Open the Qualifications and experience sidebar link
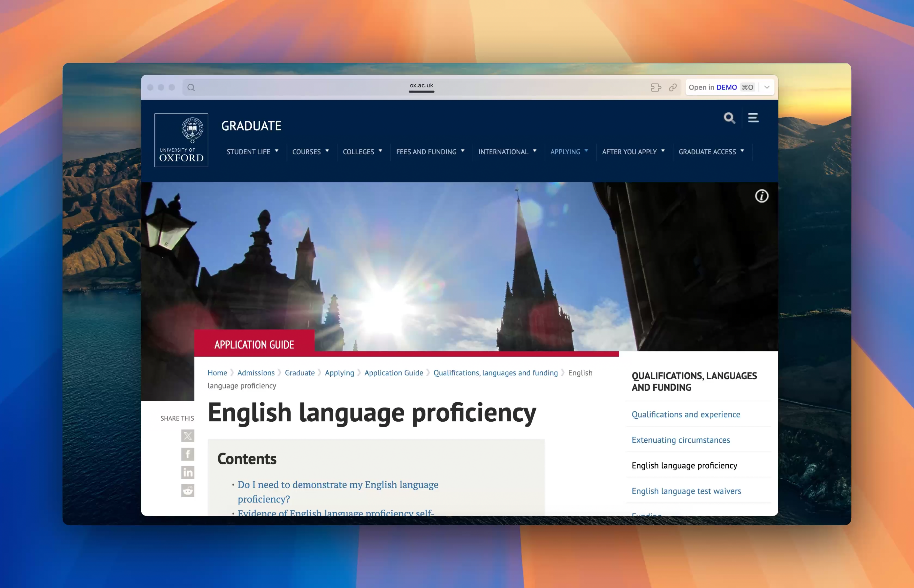914x588 pixels. [685, 414]
